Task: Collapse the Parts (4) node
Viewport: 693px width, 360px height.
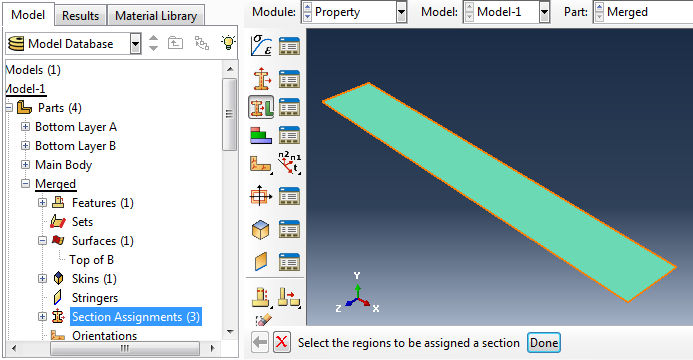Action: click(8, 107)
